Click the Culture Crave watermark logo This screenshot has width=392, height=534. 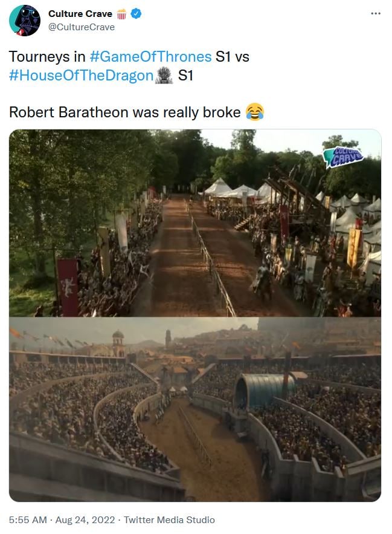(343, 157)
